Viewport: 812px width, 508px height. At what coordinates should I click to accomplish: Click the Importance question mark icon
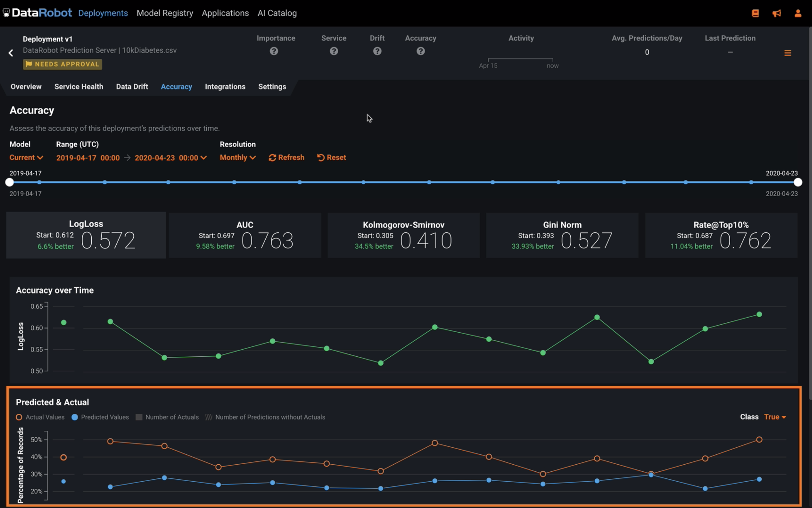(x=273, y=51)
